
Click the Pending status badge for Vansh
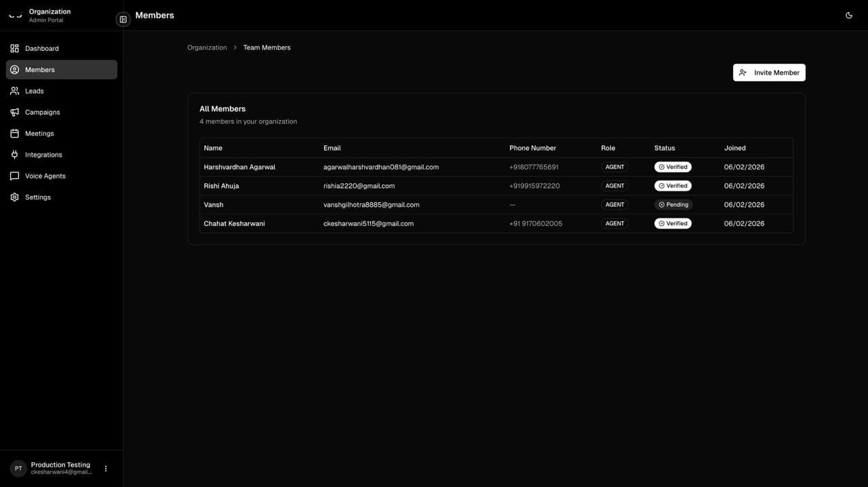pyautogui.click(x=673, y=204)
